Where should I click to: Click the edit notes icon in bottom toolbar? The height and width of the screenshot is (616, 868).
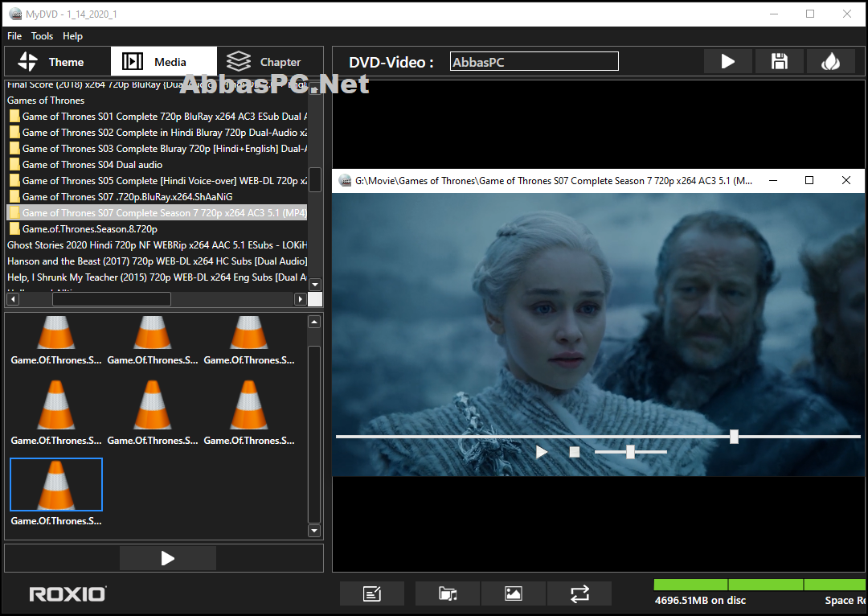pyautogui.click(x=372, y=593)
